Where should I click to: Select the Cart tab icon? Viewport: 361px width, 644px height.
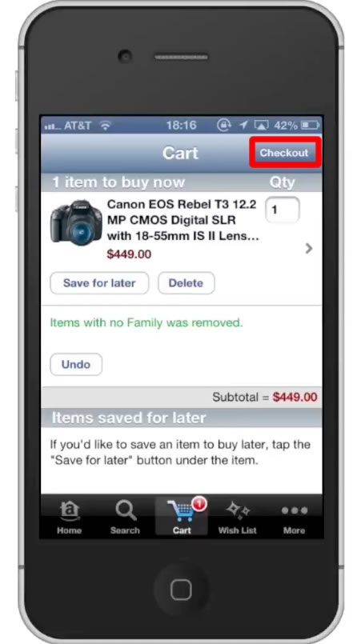click(x=181, y=511)
